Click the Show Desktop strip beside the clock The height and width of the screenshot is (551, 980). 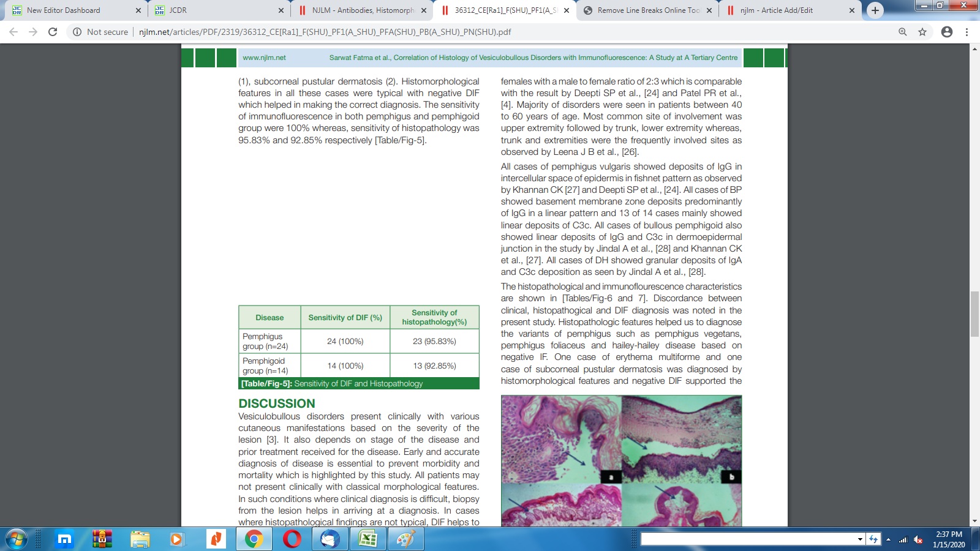[x=976, y=539]
